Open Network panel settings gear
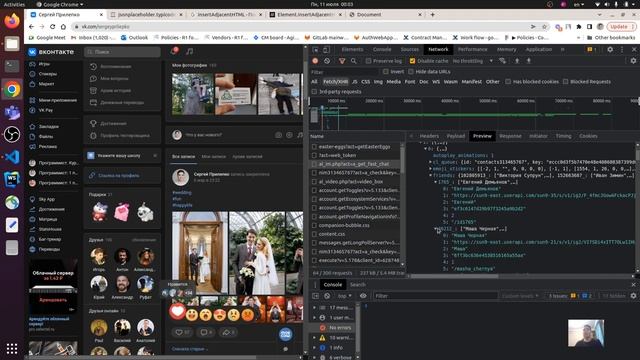 coord(633,60)
